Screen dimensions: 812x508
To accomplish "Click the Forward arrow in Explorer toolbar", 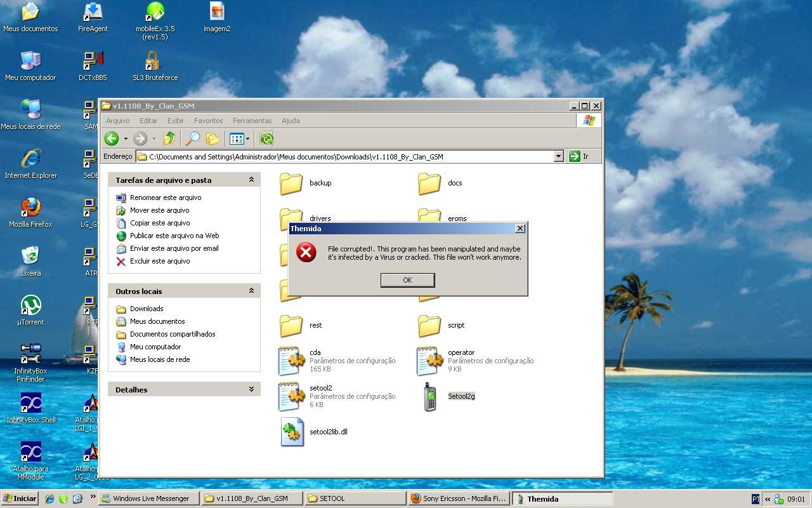I will tap(140, 138).
